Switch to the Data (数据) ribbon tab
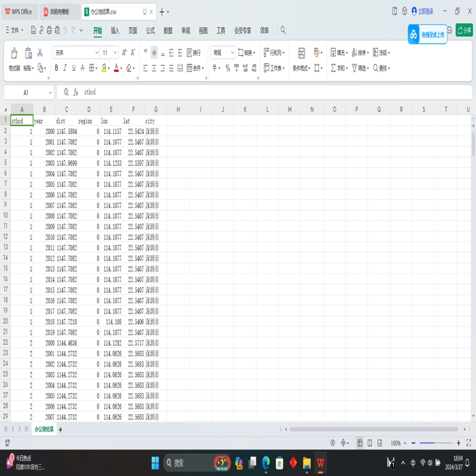This screenshot has height=476, width=476. click(168, 31)
